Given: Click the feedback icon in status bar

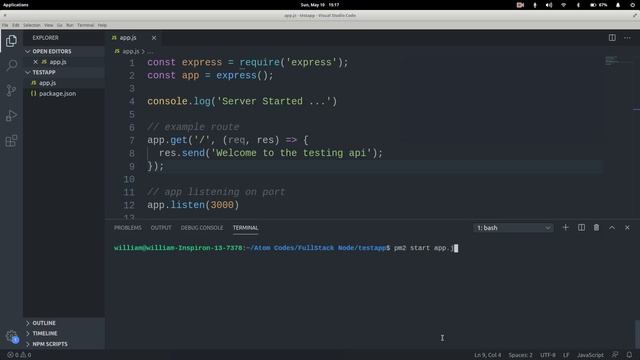Looking at the screenshot, I should [x=615, y=355].
